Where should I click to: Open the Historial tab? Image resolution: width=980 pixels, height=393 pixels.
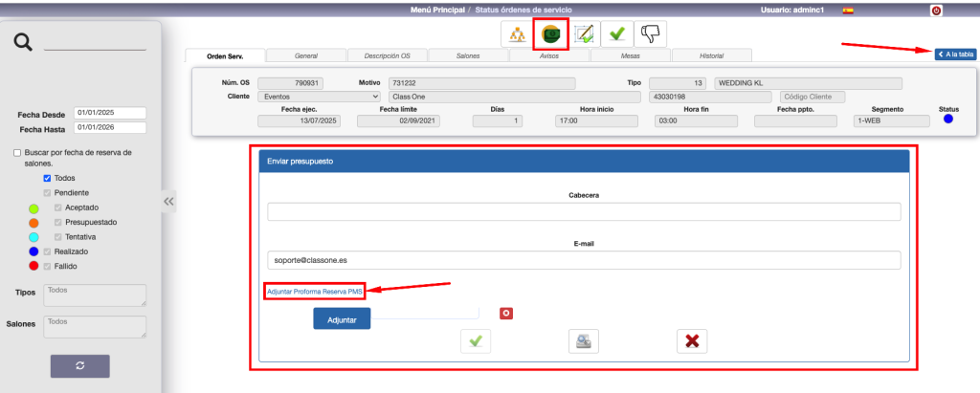(712, 56)
